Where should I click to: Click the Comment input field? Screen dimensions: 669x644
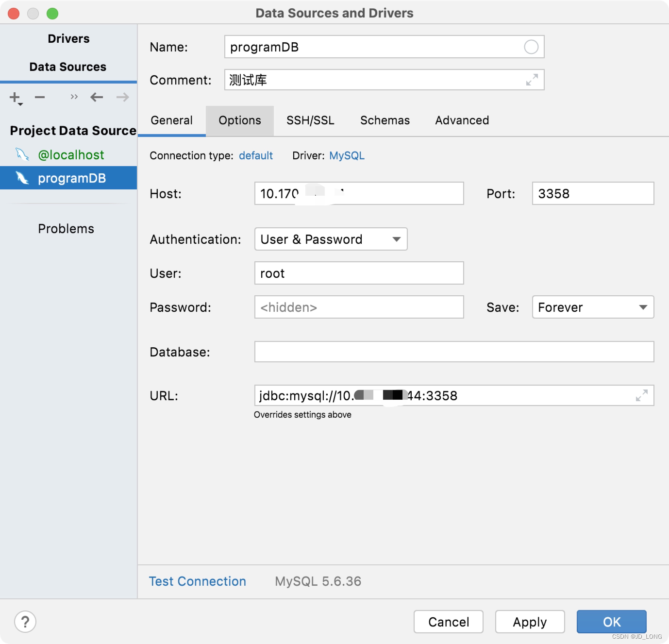tap(385, 80)
